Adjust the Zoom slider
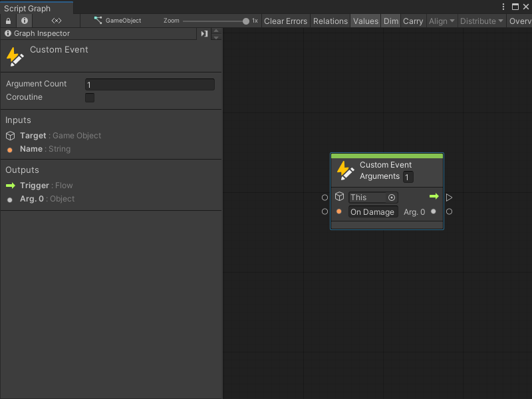Screen dimensions: 532x399 (x=245, y=21)
